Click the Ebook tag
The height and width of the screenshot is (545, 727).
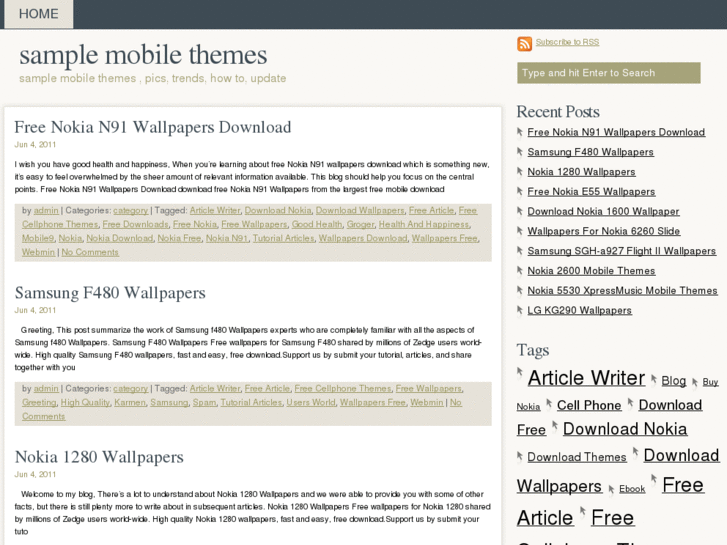[x=632, y=489]
